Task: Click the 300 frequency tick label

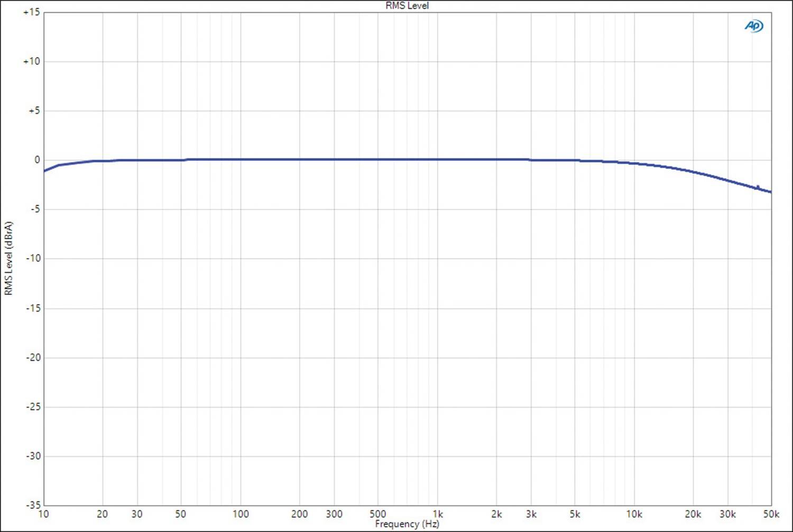Action: click(x=334, y=514)
